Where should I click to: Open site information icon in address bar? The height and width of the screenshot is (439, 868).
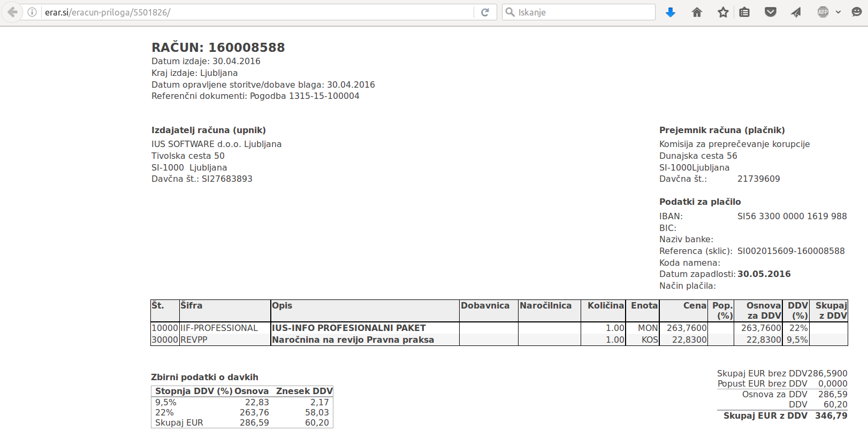click(x=32, y=12)
